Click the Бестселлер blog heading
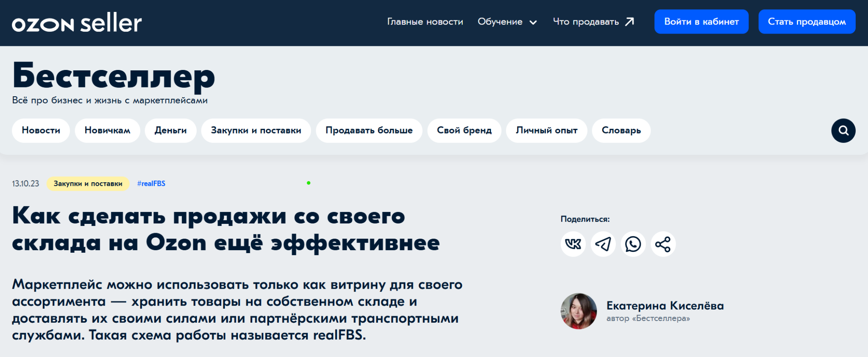Image resolution: width=868 pixels, height=357 pixels. pos(114,76)
